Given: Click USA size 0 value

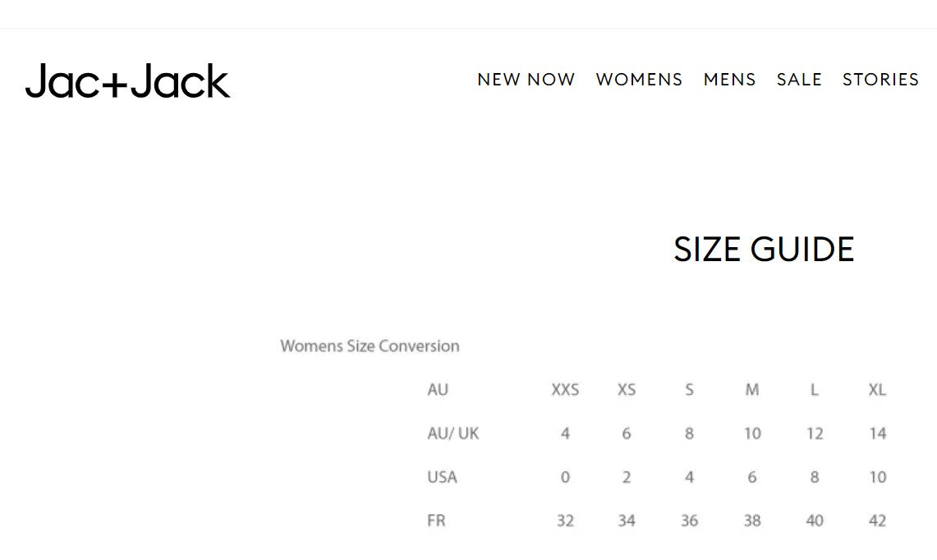Looking at the screenshot, I should tap(565, 477).
